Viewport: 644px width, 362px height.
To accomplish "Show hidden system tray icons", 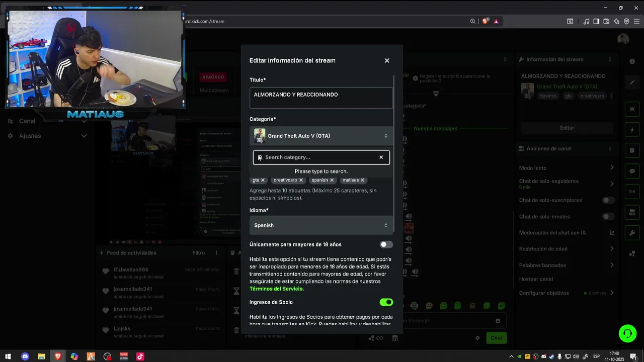I will 512,356.
